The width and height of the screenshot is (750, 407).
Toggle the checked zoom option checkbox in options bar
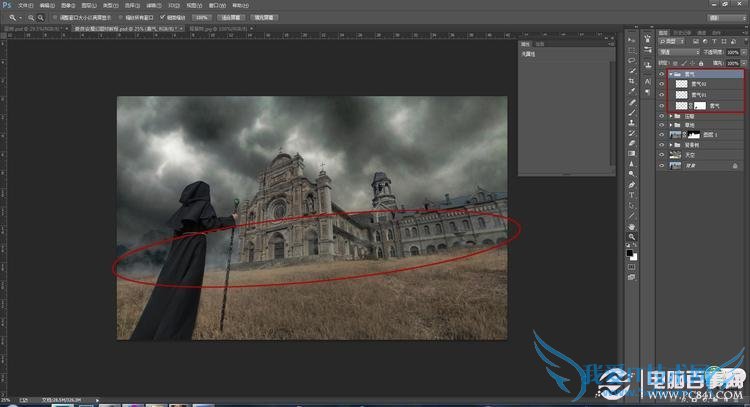tap(163, 18)
